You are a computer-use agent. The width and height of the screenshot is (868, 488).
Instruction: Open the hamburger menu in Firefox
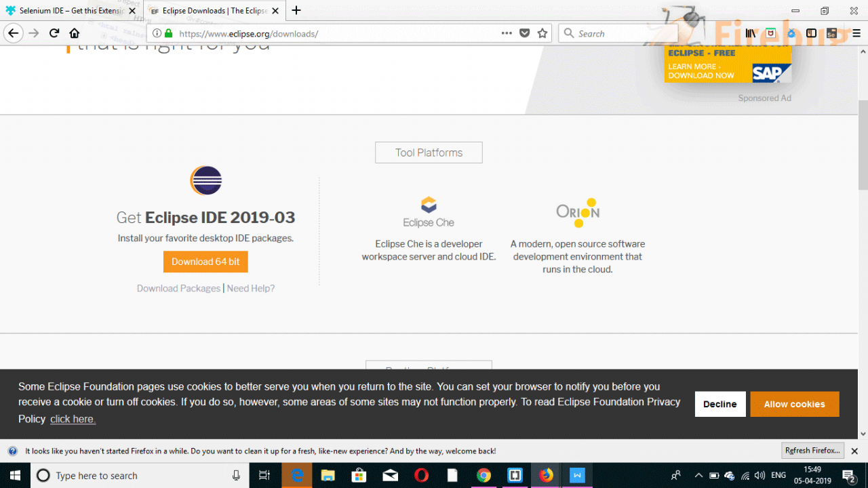856,33
